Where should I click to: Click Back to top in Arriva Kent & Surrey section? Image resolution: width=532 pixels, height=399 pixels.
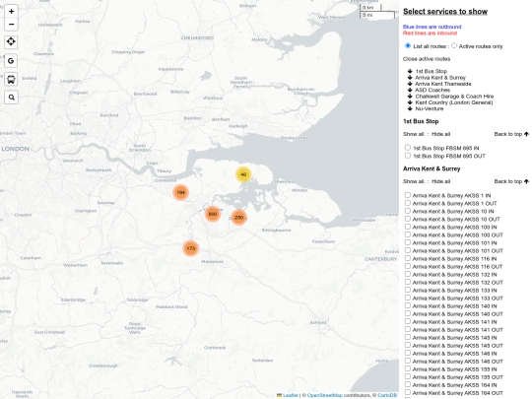point(508,181)
